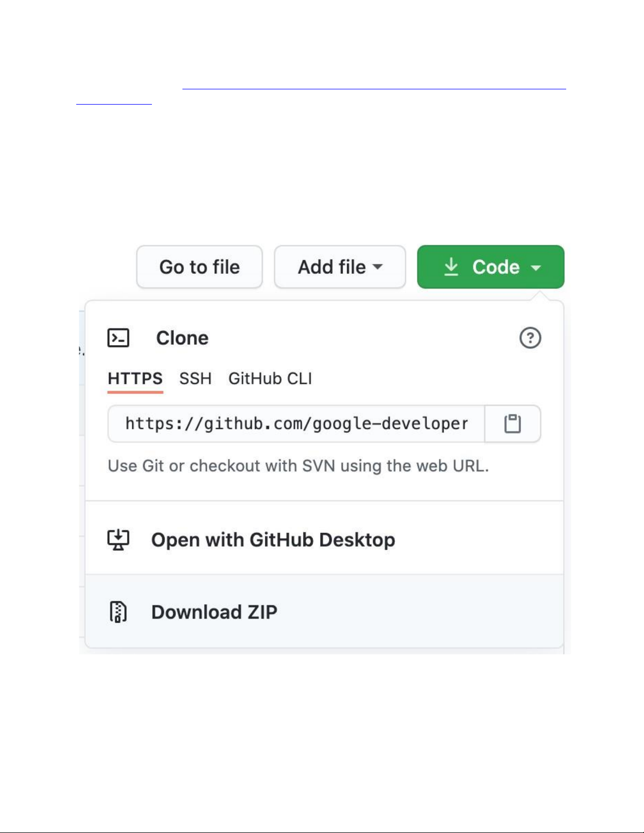Click the terminal icon beside Clone
Viewport: 644px width, 833px height.
click(x=118, y=338)
